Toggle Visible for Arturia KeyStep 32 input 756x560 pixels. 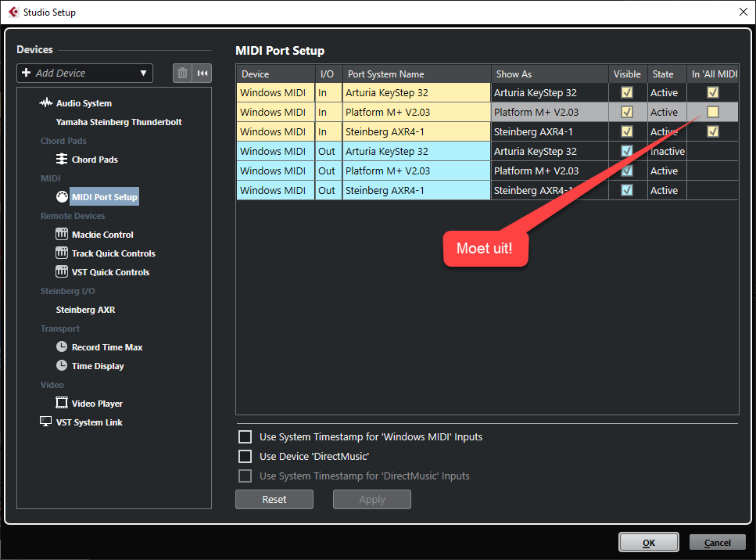pyautogui.click(x=627, y=92)
